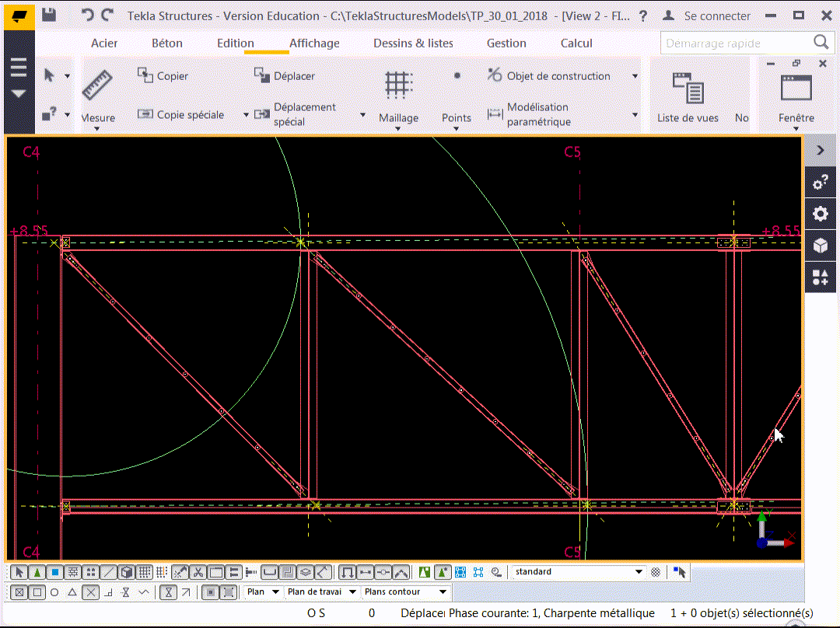Screen dimensions: 840x628
Task: Collapse the ribbon with the down arrow
Action: pos(19,94)
